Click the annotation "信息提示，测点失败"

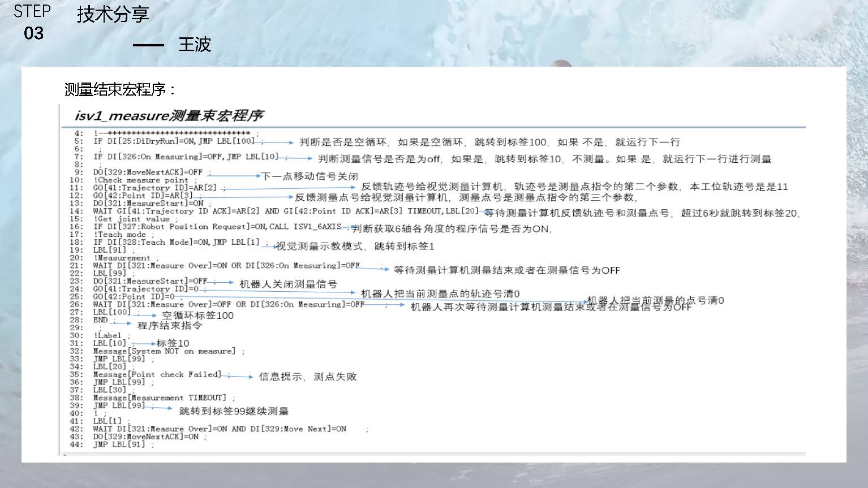(308, 377)
